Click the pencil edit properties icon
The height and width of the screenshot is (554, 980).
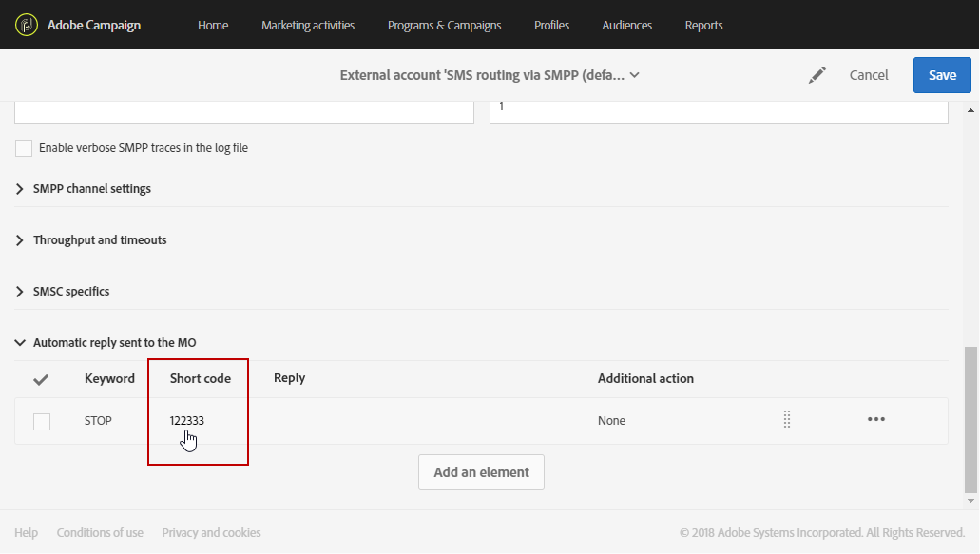817,75
